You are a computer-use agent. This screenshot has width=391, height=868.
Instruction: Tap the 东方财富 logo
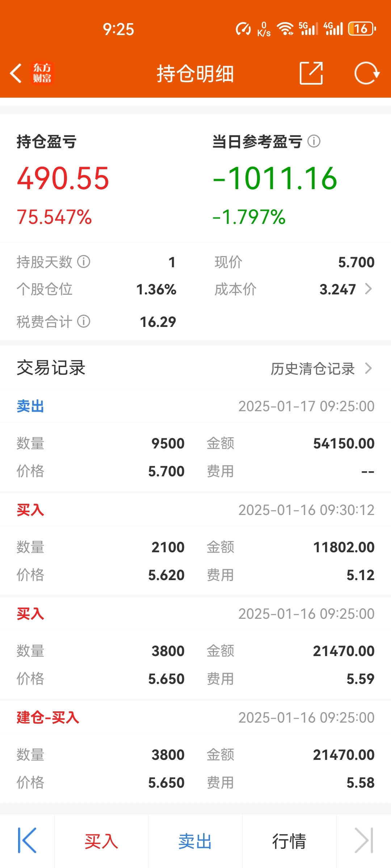pos(42,73)
